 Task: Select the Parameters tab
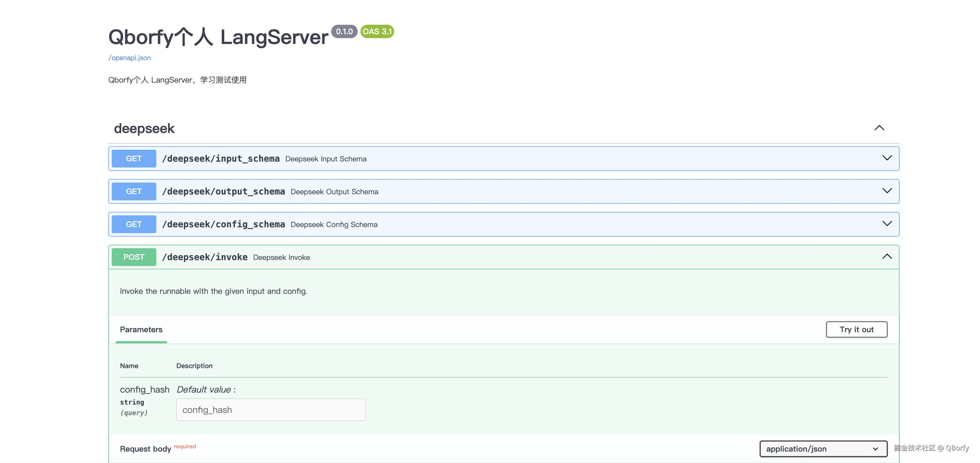click(x=141, y=329)
